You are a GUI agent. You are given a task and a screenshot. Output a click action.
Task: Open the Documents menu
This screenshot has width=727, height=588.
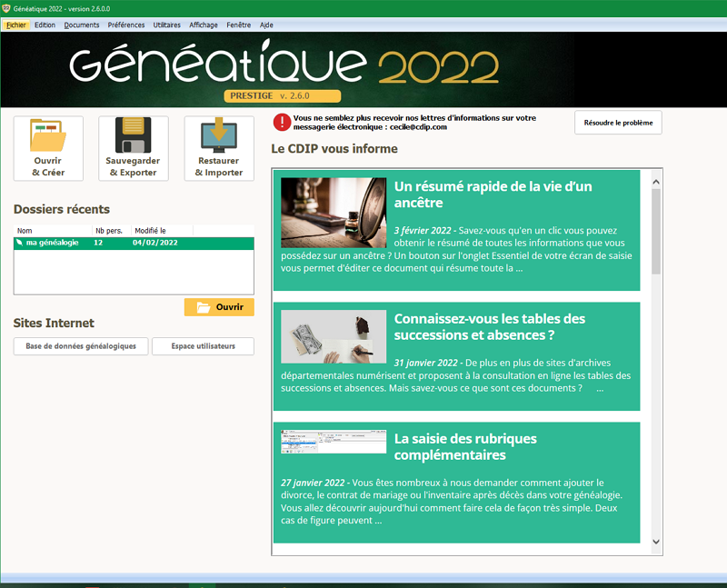(82, 25)
